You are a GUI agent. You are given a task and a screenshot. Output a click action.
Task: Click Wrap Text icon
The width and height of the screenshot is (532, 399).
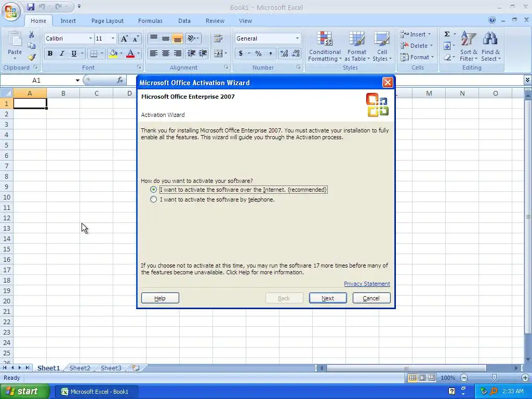coord(218,38)
